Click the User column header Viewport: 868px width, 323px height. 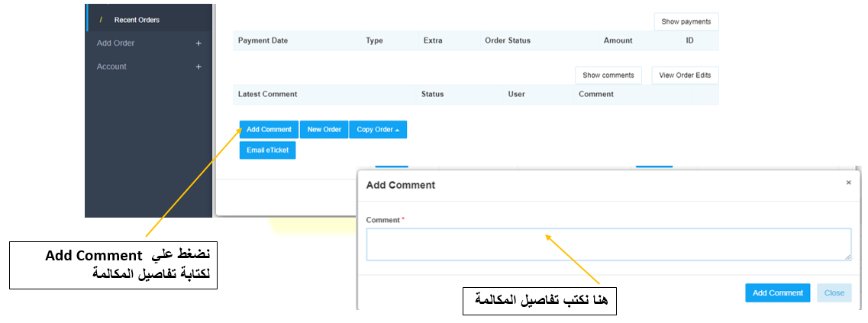pyautogui.click(x=517, y=94)
